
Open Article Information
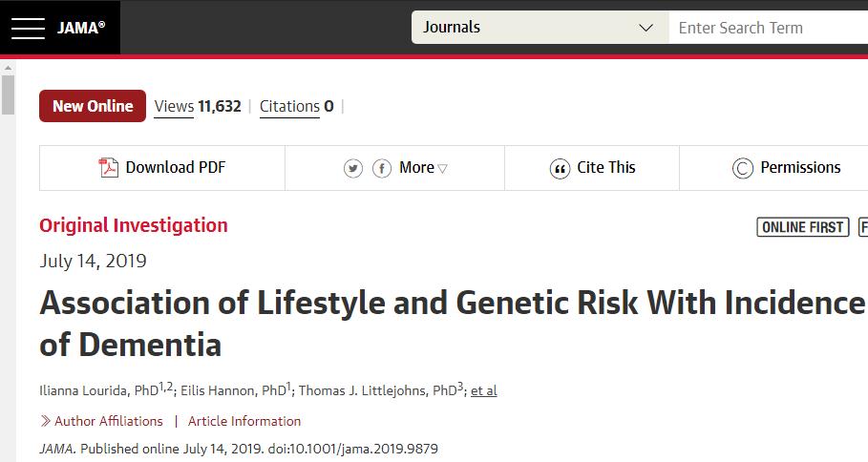244,421
